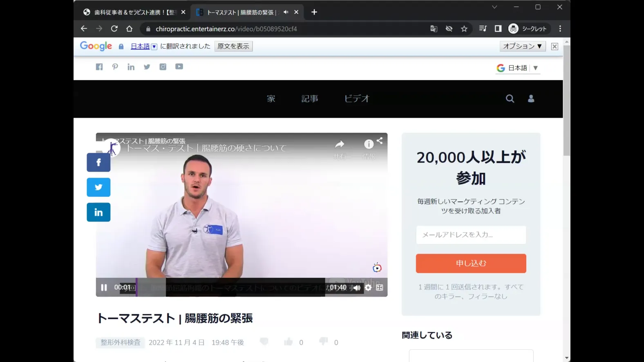Open Incognito profile indicator
The width and height of the screenshot is (644, 362).
coord(528,29)
